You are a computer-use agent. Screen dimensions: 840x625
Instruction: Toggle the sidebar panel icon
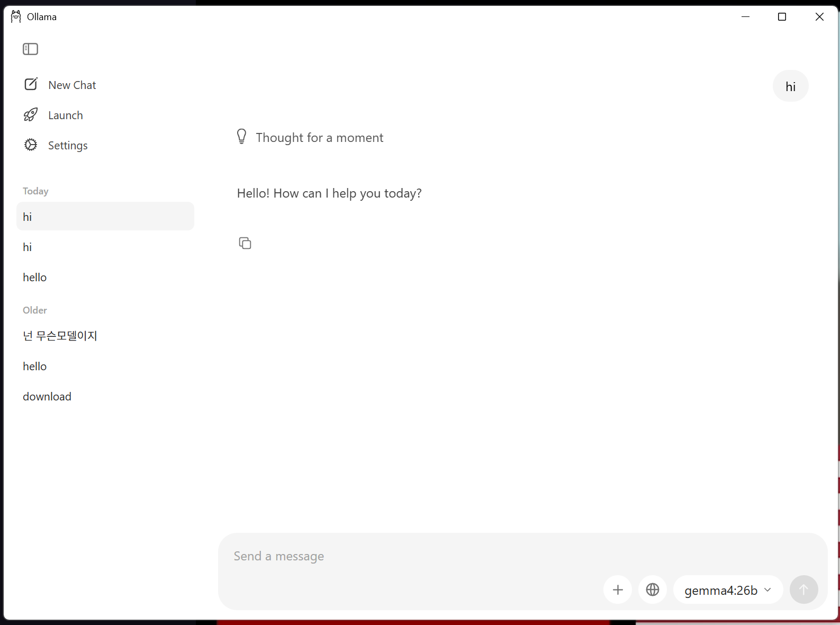(x=30, y=49)
